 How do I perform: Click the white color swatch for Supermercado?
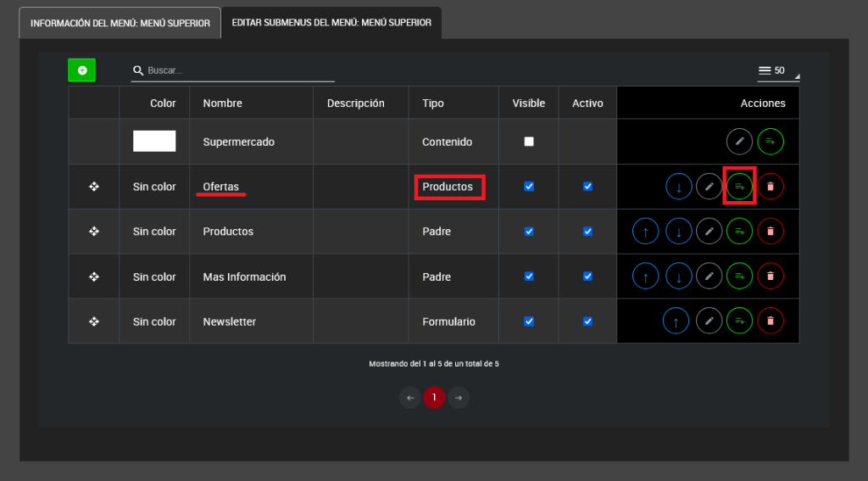point(154,142)
